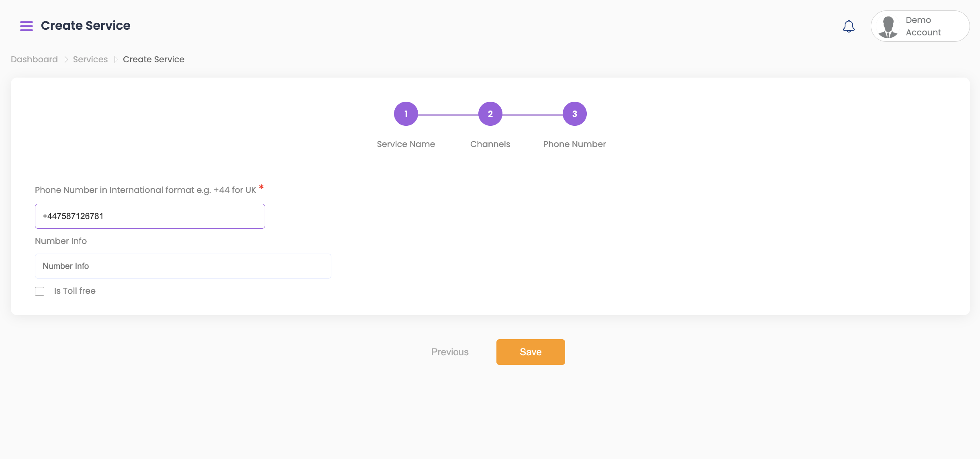Open the Demo Account dropdown
This screenshot has height=459, width=980.
point(923,26)
